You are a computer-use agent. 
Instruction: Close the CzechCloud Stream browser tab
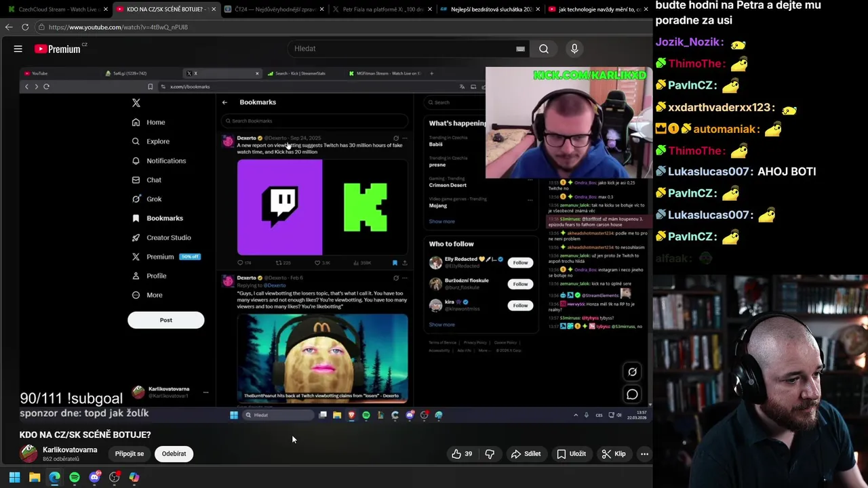(105, 9)
